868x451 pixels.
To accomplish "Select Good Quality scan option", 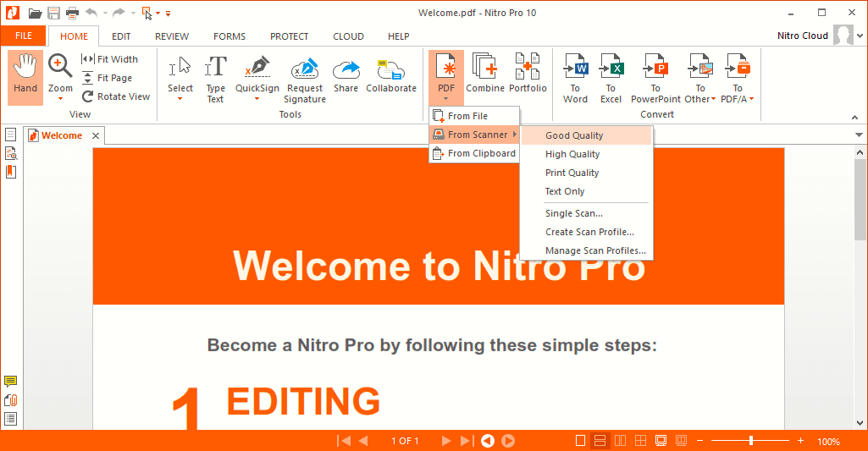I will click(587, 135).
